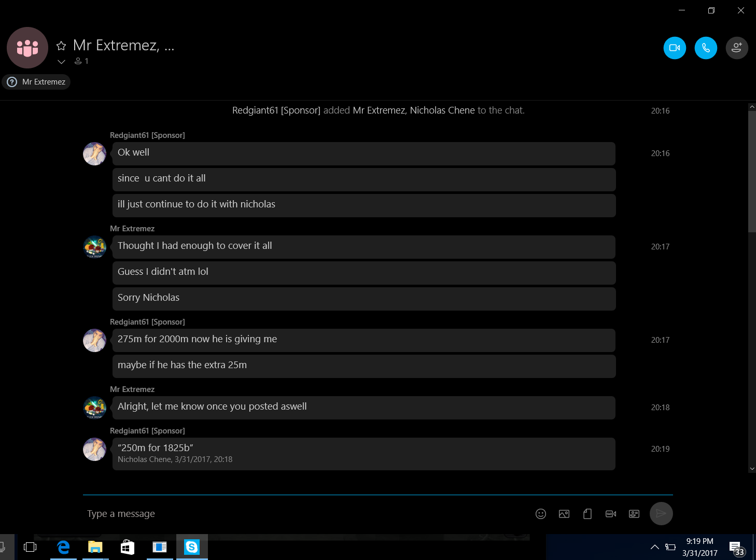The width and height of the screenshot is (756, 560).
Task: Click the 20:18 timestamp
Action: coord(660,408)
